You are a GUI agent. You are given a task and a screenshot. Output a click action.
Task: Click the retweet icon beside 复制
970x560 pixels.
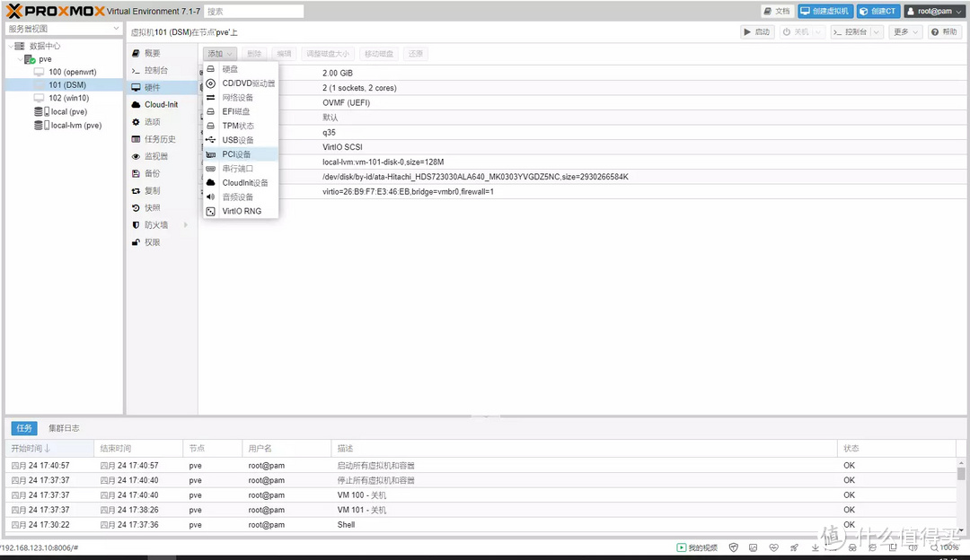(136, 191)
